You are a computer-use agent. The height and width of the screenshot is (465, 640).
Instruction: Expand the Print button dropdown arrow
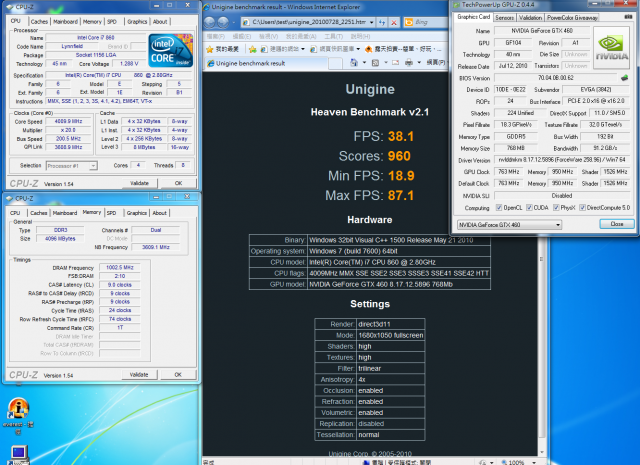[419, 62]
